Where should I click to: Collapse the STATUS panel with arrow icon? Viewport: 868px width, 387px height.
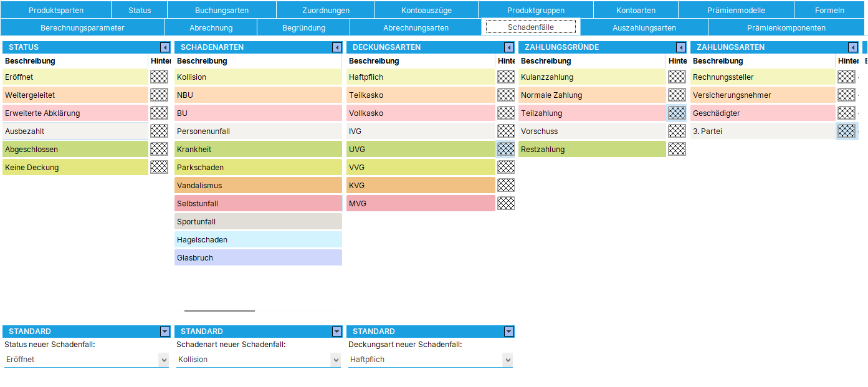pos(165,47)
